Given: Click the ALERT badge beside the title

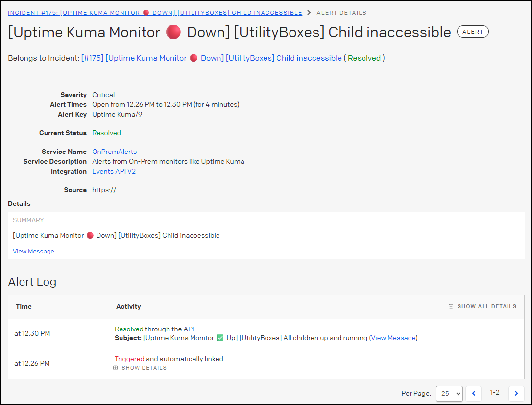Looking at the screenshot, I should 473,32.
